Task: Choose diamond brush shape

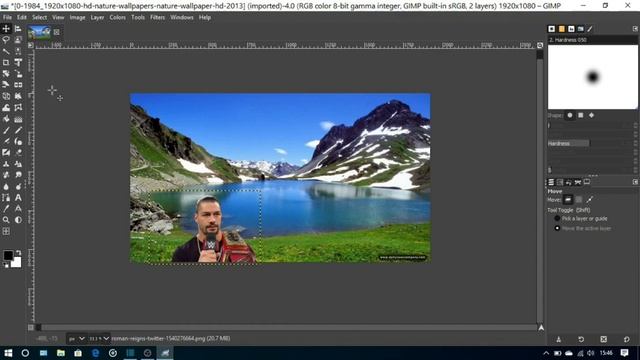Action: click(x=591, y=115)
